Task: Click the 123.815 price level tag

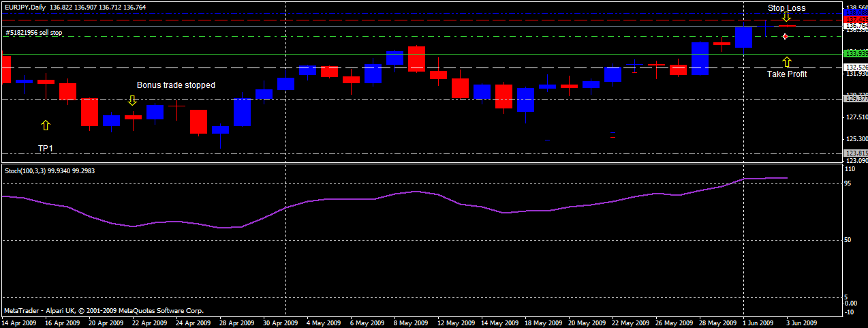Action: (x=855, y=153)
